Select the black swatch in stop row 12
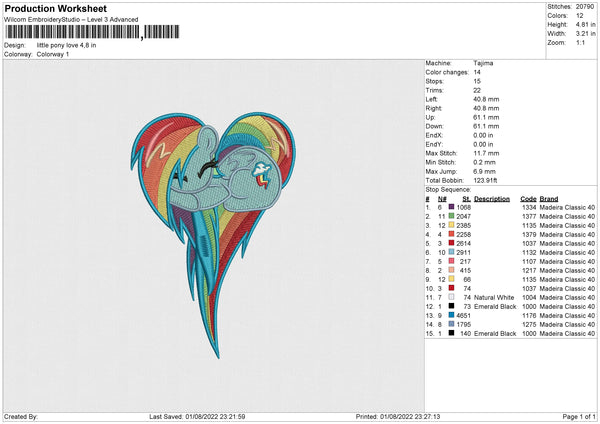The width and height of the screenshot is (600, 424). [x=452, y=306]
